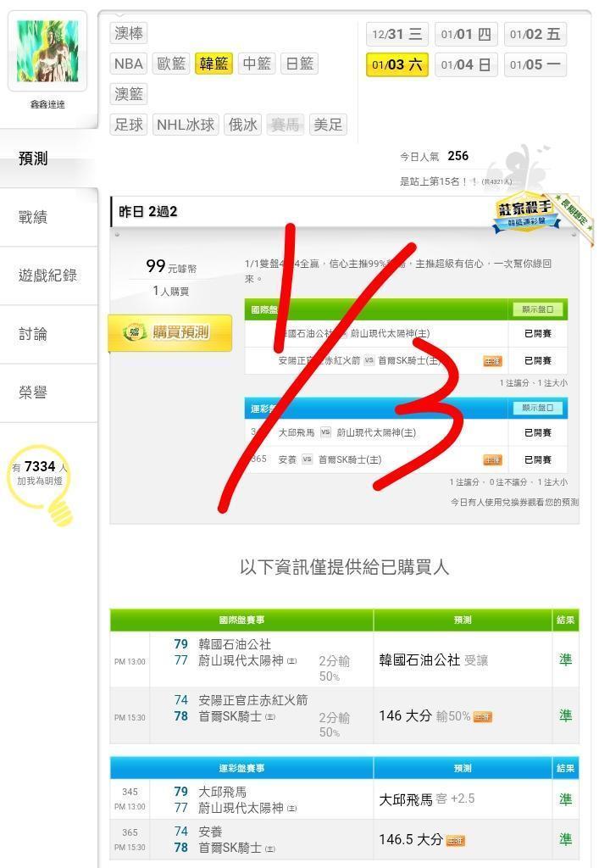Click the 主推 tag beside 146 大分
Image resolution: width=610 pixels, height=868 pixels.
483,717
